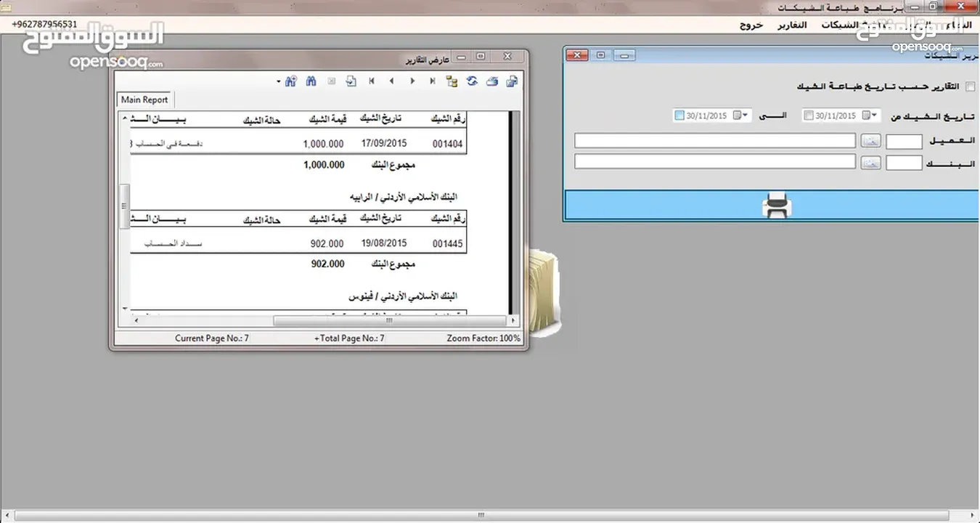980x523 pixels.
Task: Click the left arrow of report horizontal scrollbar
Action: pyautogui.click(x=135, y=320)
